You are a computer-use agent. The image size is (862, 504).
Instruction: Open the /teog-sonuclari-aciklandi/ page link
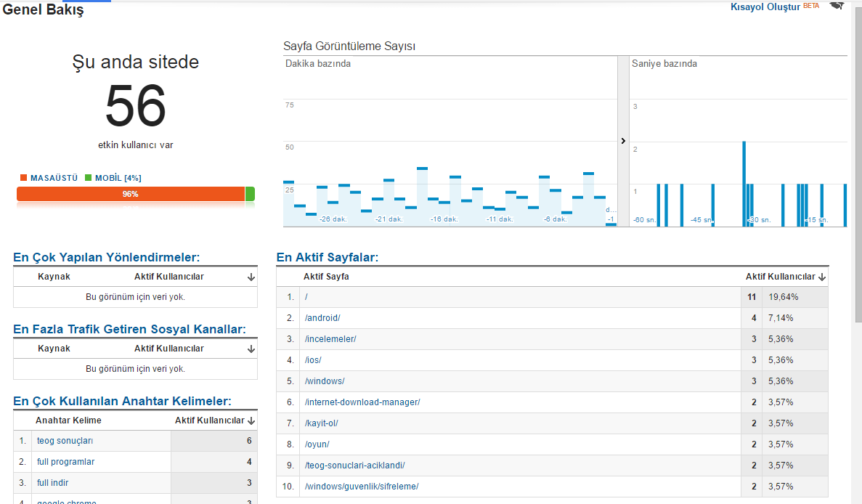[354, 466]
